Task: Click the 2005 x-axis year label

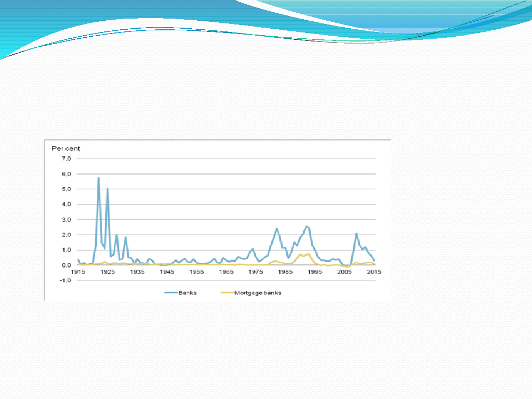Action: [345, 272]
